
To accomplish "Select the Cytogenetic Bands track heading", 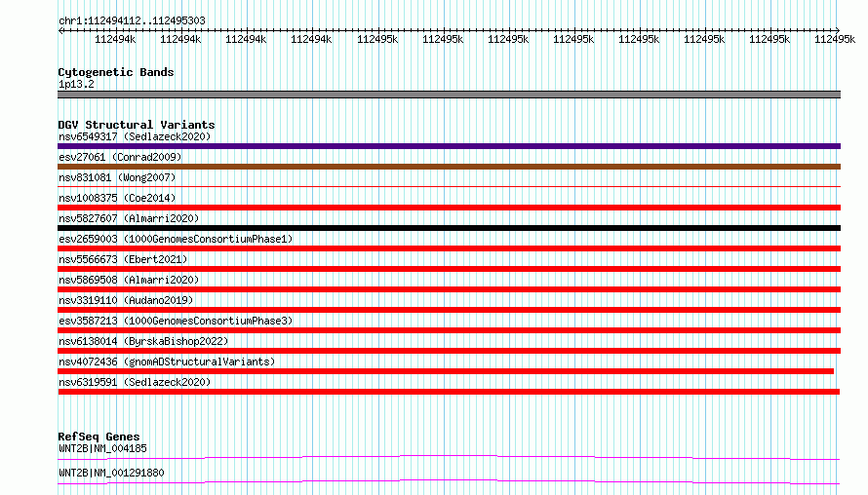I will coord(116,72).
